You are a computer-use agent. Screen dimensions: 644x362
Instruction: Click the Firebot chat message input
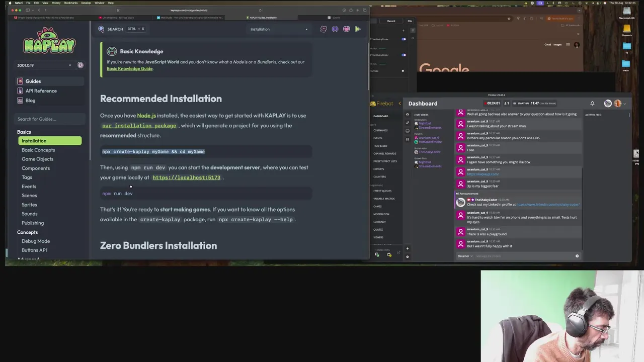(x=523, y=256)
